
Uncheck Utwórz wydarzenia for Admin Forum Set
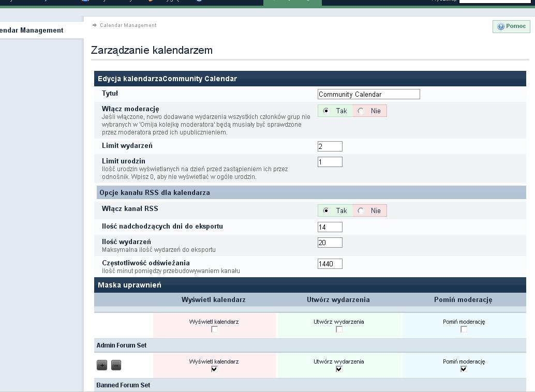coord(339,369)
